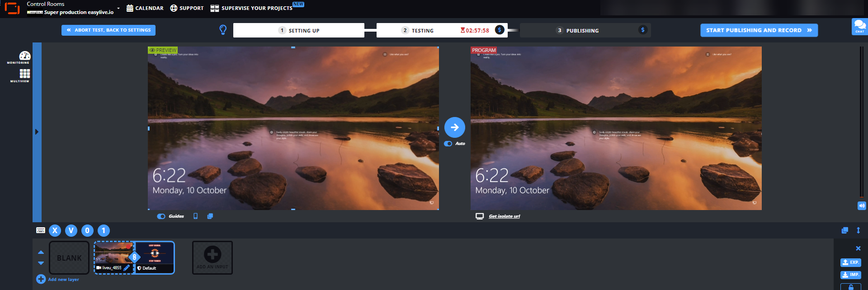Click vertical resize arrows icon

tap(858, 230)
